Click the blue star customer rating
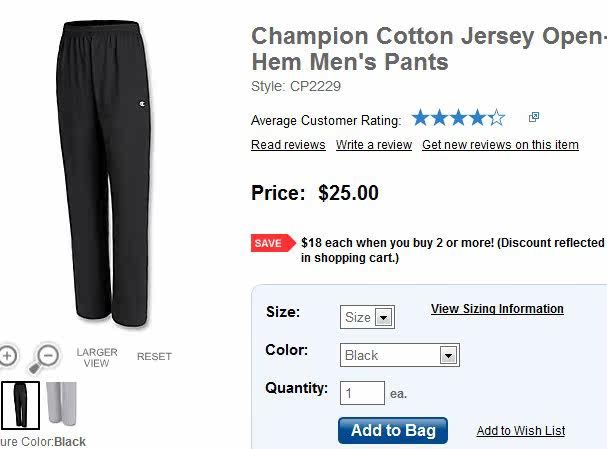Image resolution: width=607 pixels, height=449 pixels. click(x=458, y=119)
